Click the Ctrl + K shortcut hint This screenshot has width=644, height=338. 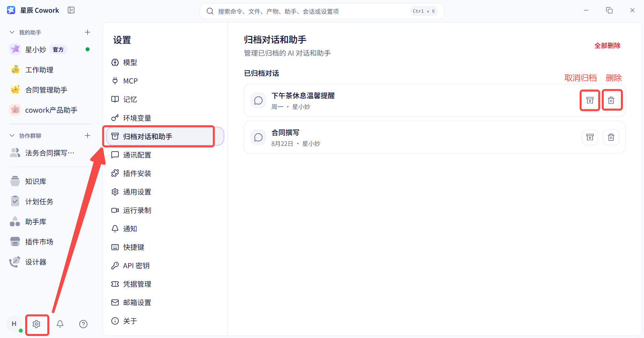(x=424, y=11)
